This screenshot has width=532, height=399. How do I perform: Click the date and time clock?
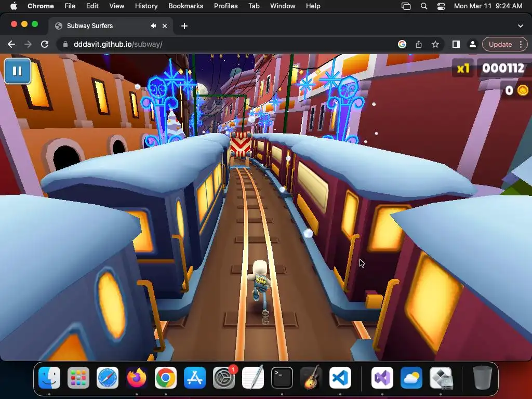pyautogui.click(x=488, y=6)
